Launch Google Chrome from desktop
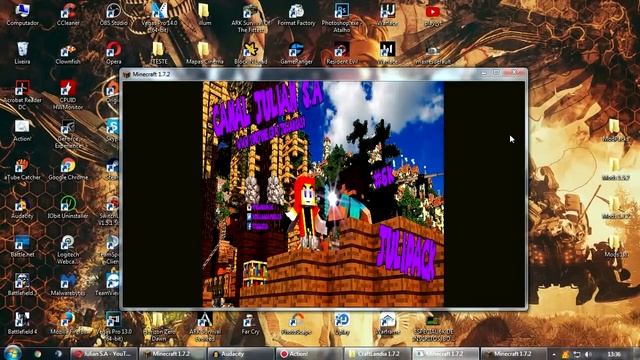This screenshot has width=640, height=360. 68,169
